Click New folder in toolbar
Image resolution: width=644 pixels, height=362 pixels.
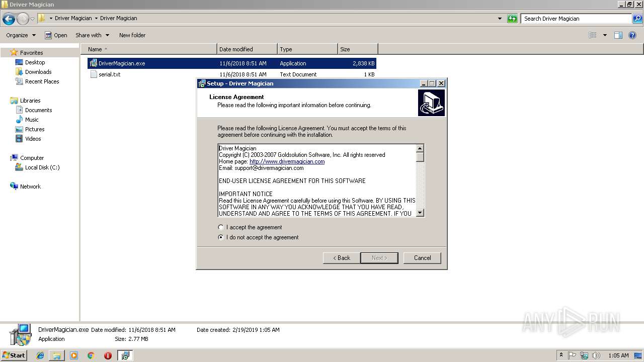coord(132,35)
